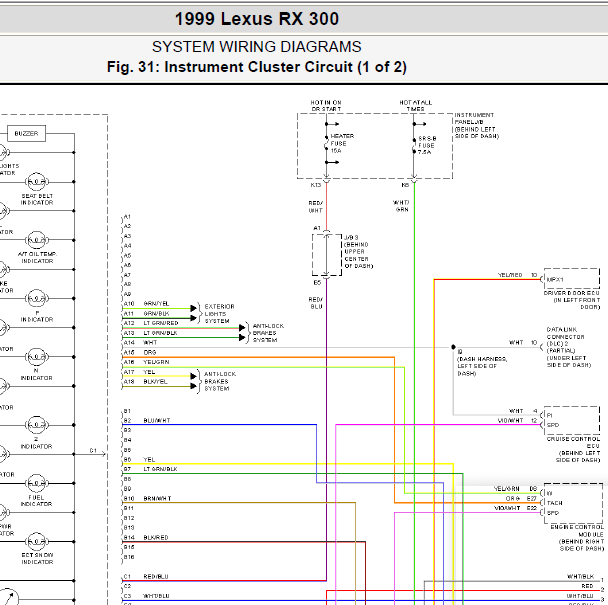608x605 pixels.
Task: Click the "YEL/RED" wire label near MPX1
Action: (x=510, y=275)
